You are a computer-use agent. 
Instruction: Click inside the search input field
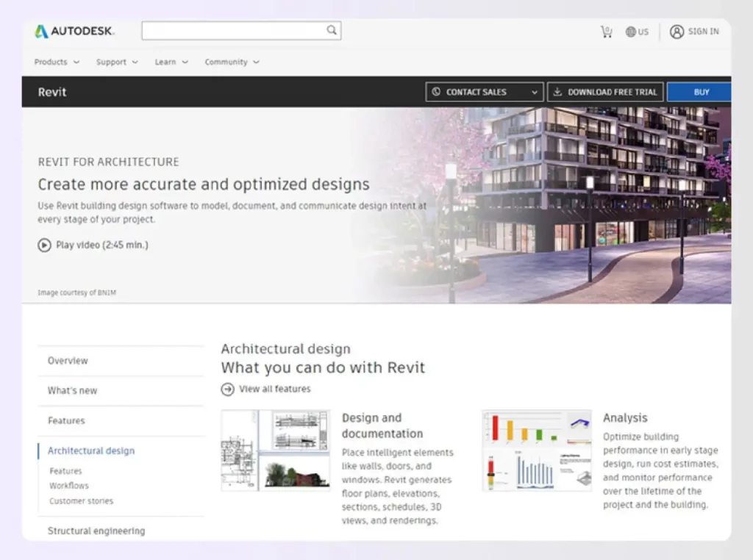tap(232, 30)
